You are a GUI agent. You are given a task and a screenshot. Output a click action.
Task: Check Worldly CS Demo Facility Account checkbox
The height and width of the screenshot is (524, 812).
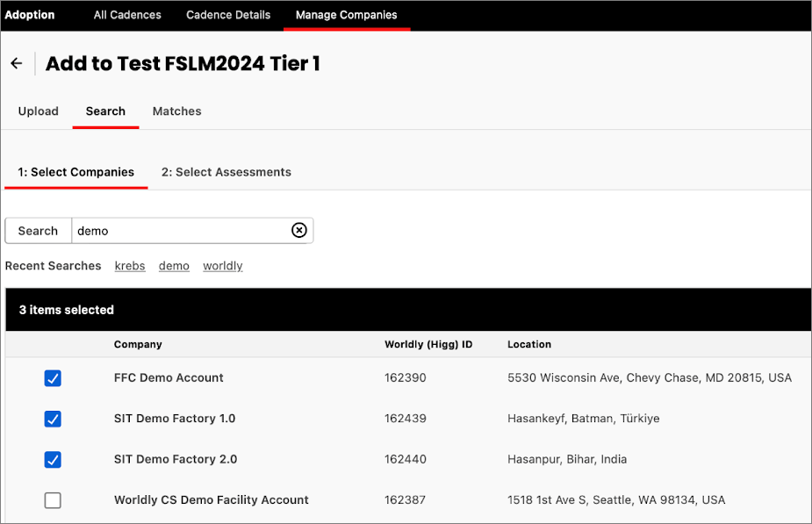(53, 500)
